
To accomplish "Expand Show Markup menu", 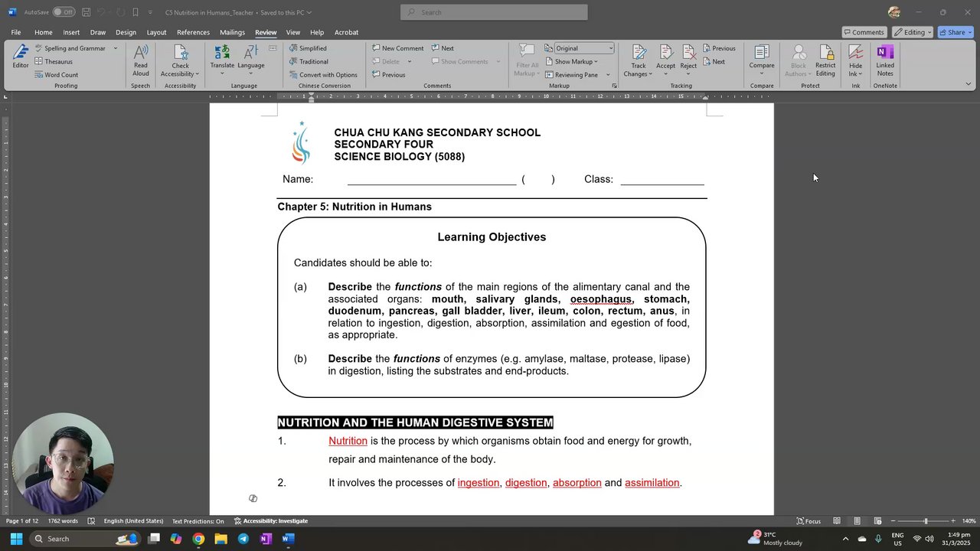I will coord(572,61).
